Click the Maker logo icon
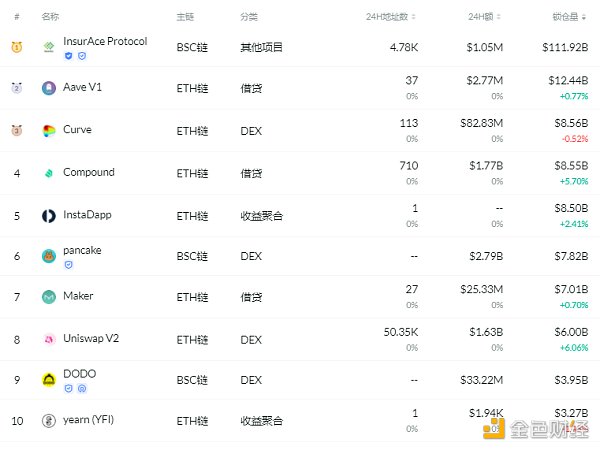Screen dimensions: 600x450 pos(48,297)
